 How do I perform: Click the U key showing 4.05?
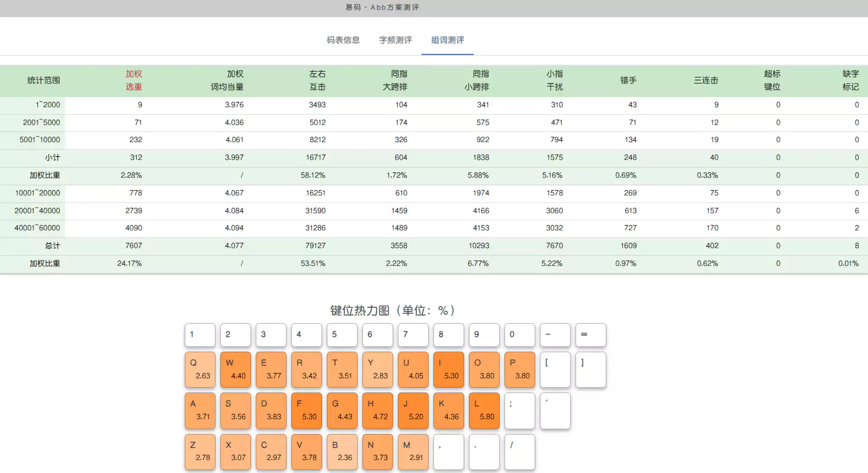click(x=413, y=370)
